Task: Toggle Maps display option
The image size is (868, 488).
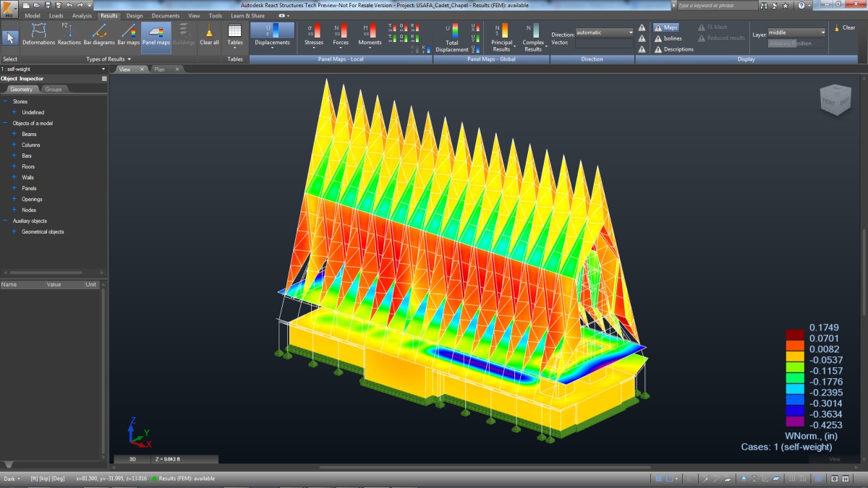Action: tap(665, 27)
